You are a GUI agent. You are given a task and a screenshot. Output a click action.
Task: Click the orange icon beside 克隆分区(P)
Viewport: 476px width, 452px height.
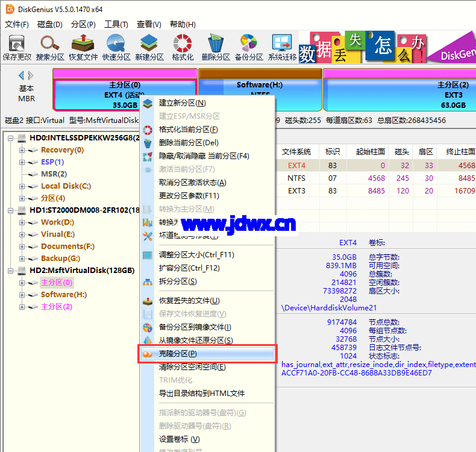coord(148,354)
